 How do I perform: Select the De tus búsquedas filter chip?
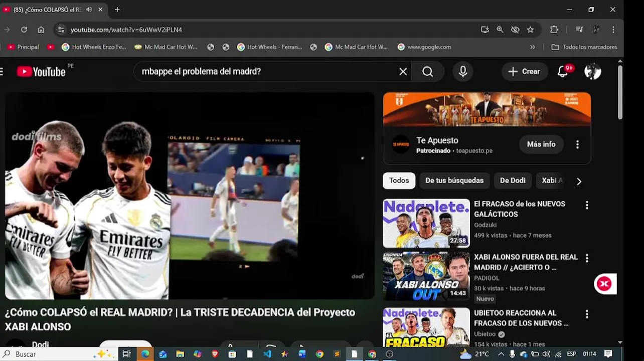[x=454, y=180]
